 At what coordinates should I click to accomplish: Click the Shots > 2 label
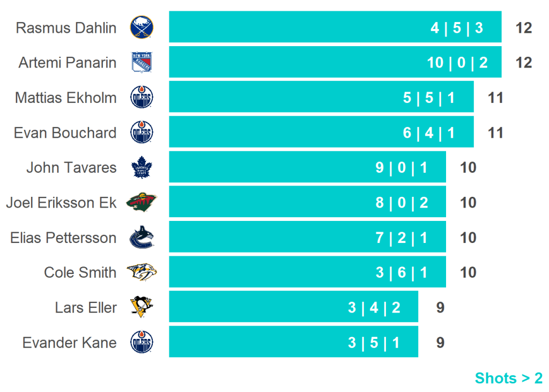(x=508, y=378)
